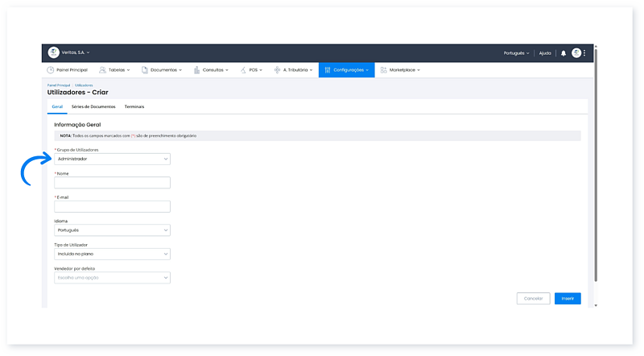Click the POS icon
The width and height of the screenshot is (644, 356).
click(243, 70)
